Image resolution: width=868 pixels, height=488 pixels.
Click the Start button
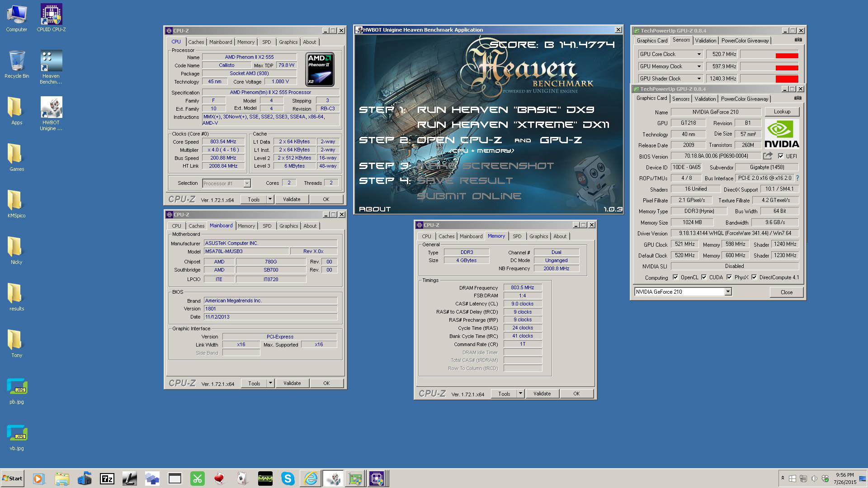coord(12,479)
